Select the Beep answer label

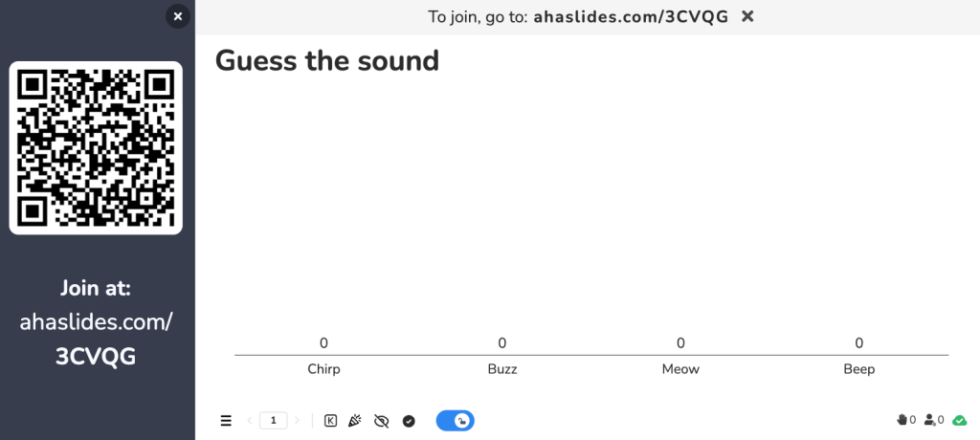(859, 369)
